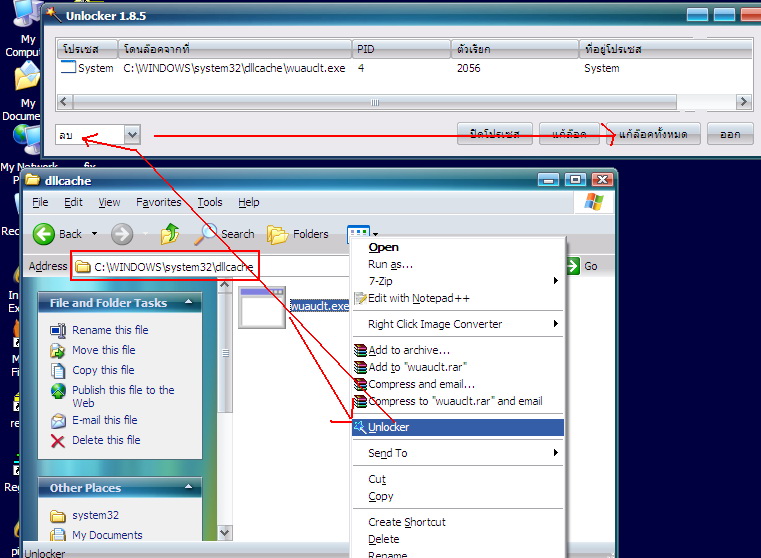
Task: Click E-mail this file task
Action: click(x=104, y=420)
